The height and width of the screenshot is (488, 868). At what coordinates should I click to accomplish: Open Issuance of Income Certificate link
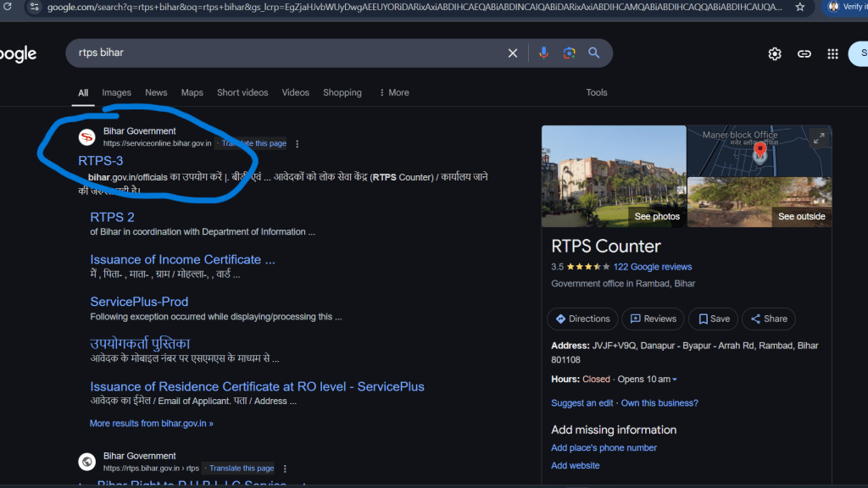click(x=183, y=259)
